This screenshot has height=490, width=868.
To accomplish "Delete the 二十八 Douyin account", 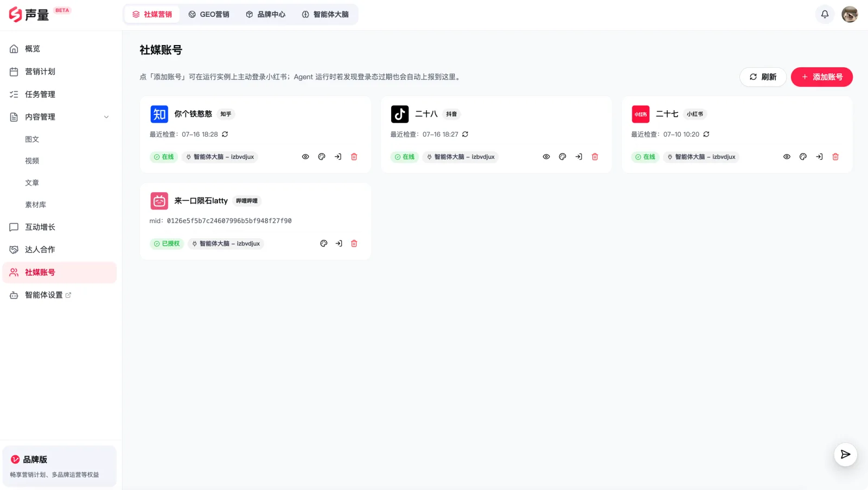I will [595, 157].
